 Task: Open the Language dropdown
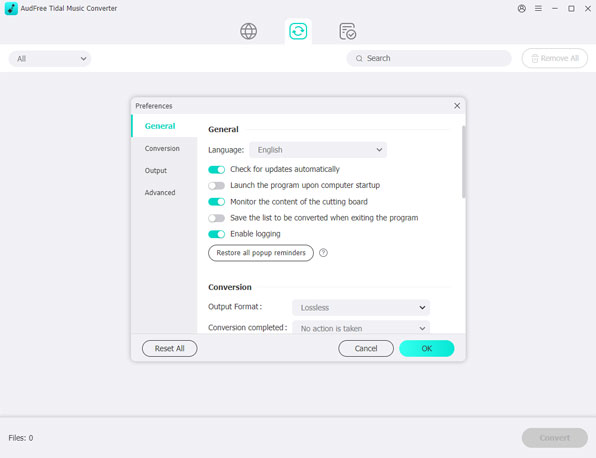click(x=318, y=150)
